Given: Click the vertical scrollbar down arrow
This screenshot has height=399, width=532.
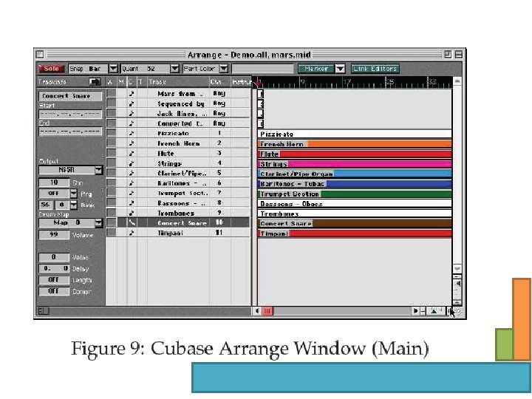Looking at the screenshot, I should coord(457,269).
